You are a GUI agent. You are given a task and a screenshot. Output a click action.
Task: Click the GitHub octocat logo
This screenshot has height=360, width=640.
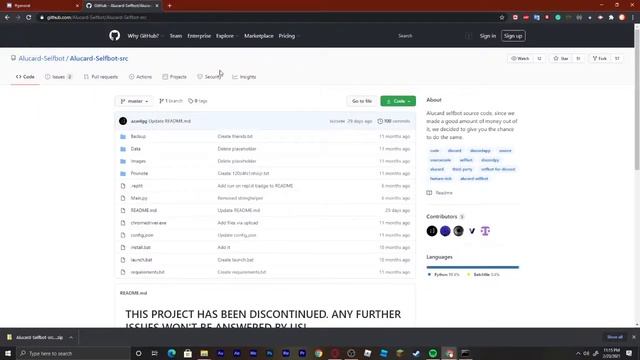pos(115,36)
